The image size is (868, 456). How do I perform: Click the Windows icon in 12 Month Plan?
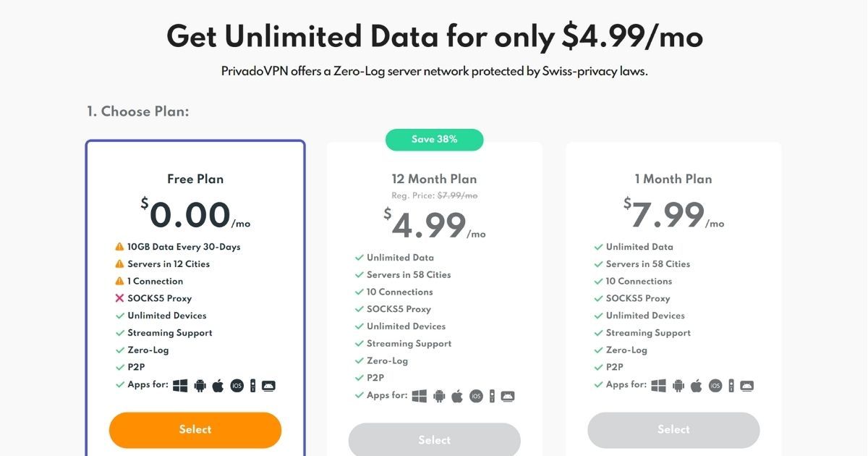(x=420, y=396)
